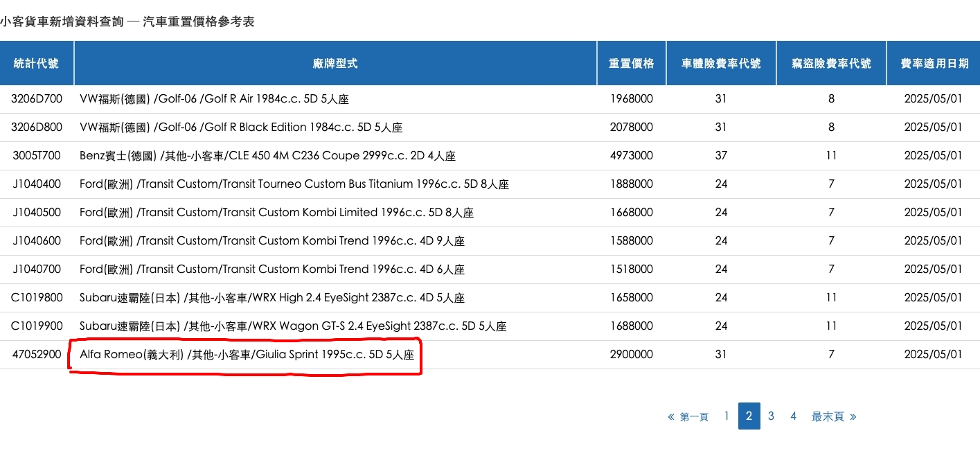Click theft rate code 7 in Alfa Romeo row
980x451 pixels.
click(831, 355)
